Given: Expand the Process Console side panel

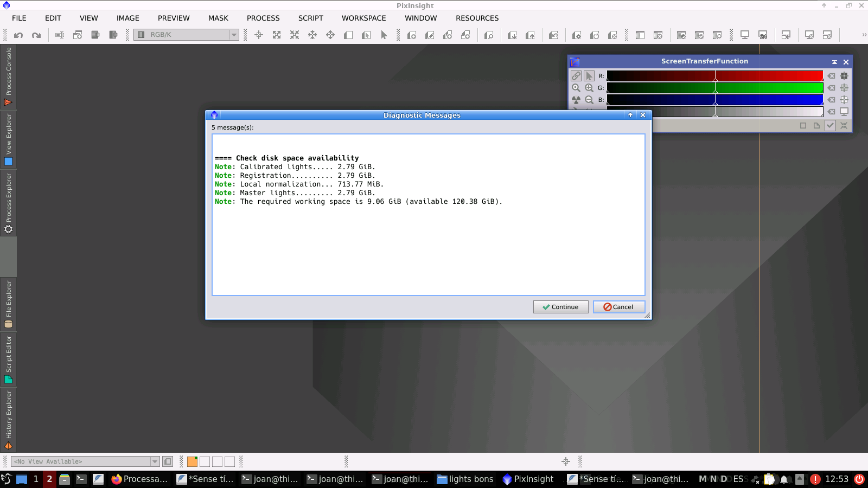Looking at the screenshot, I should point(8,76).
